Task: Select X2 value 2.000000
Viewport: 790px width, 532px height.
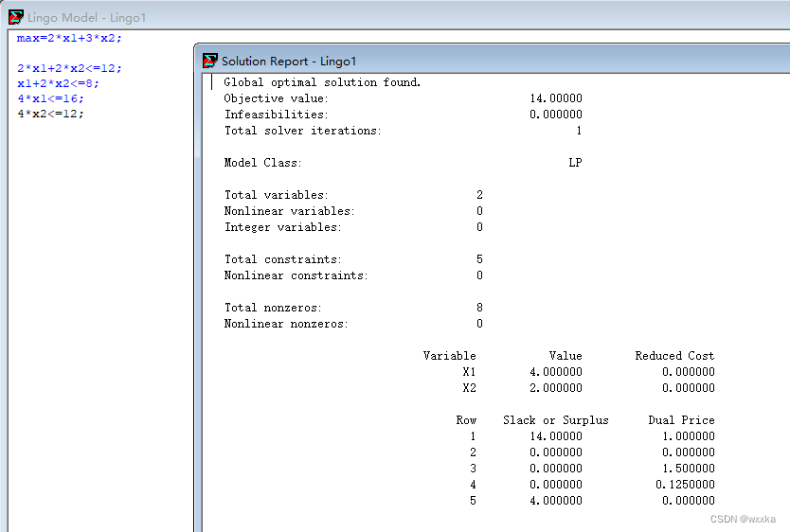Action: [x=556, y=388]
